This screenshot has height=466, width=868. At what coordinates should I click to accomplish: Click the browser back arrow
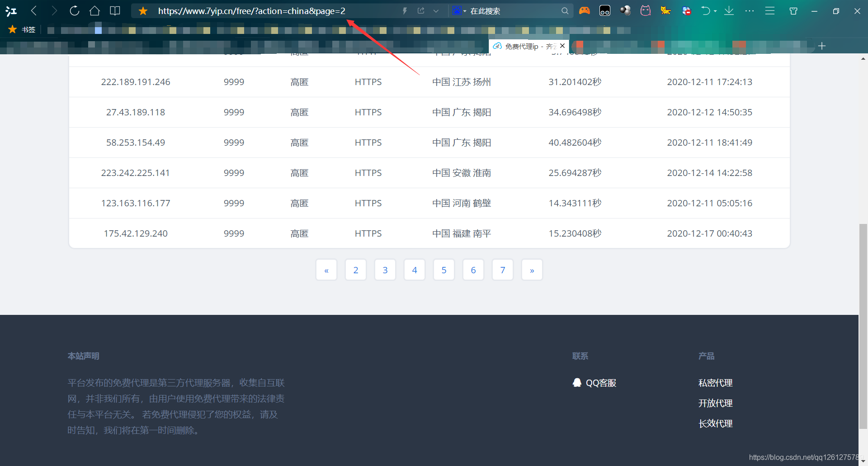coord(33,10)
